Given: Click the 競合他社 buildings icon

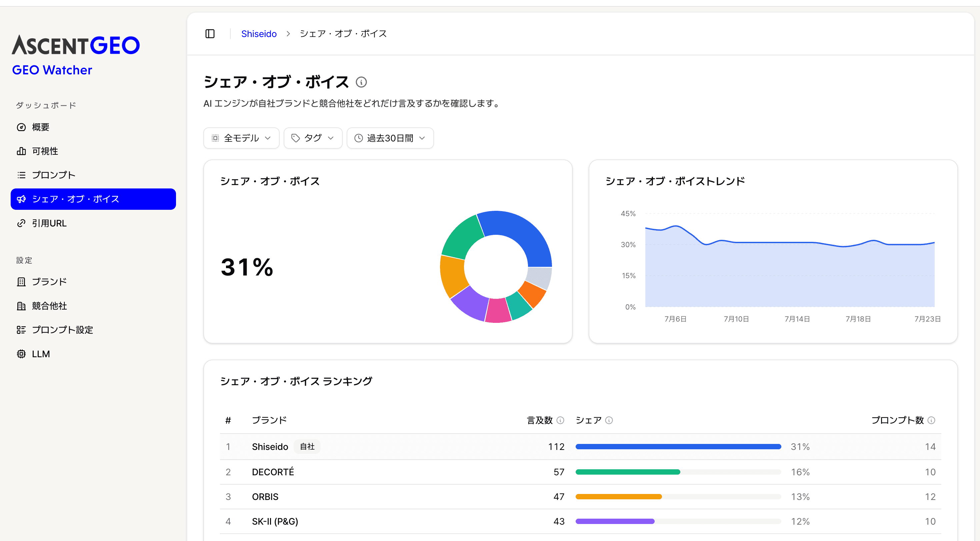Looking at the screenshot, I should pyautogui.click(x=21, y=306).
